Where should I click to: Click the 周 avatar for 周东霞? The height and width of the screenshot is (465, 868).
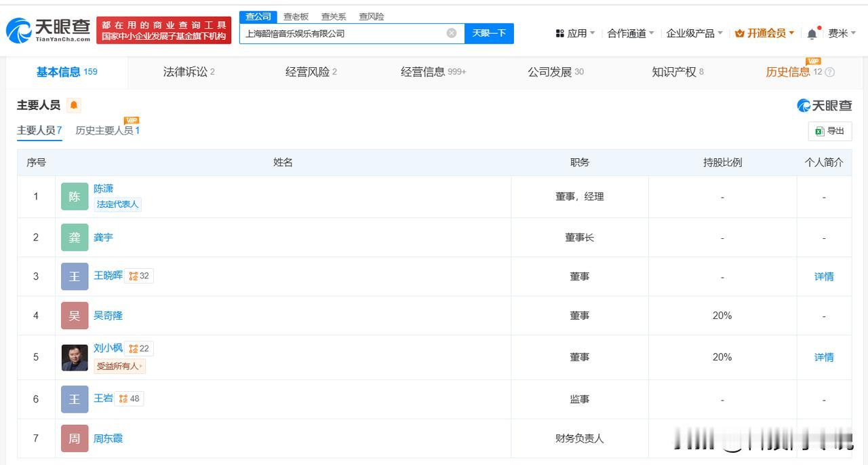75,439
